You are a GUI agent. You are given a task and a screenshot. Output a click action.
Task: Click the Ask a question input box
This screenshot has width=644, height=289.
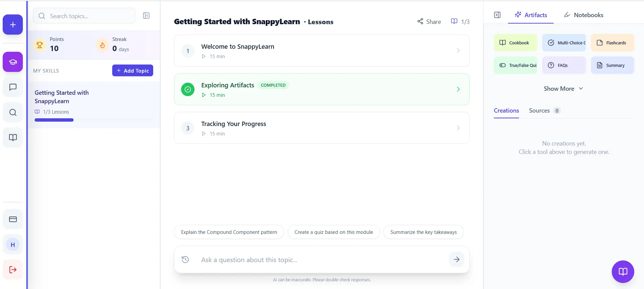click(322, 259)
